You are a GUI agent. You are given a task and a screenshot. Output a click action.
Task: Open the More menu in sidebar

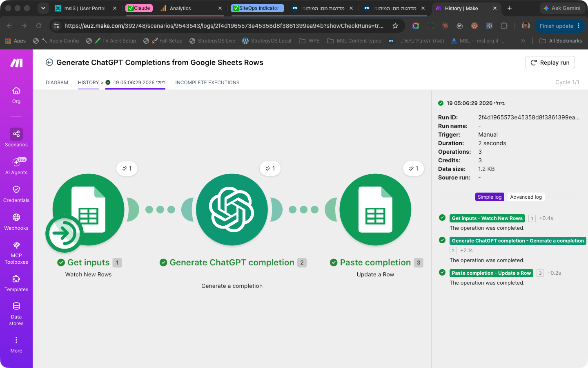coord(16,345)
